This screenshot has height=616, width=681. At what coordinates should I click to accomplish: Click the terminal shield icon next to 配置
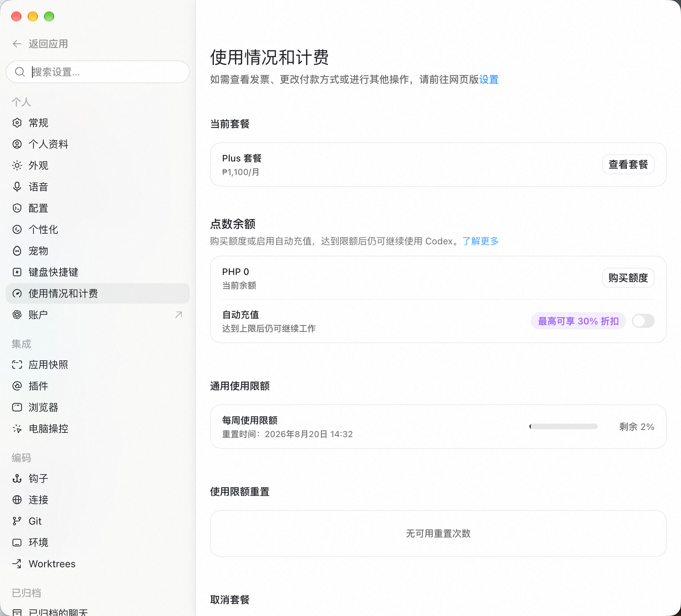point(17,208)
